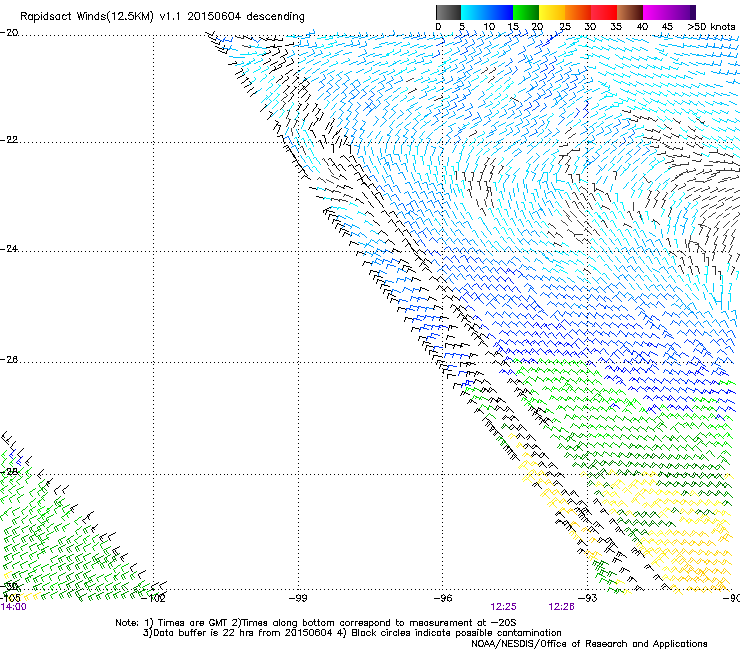Click the brown 35-40 knots legend swatch
The width and height of the screenshot is (740, 650).
tap(630, 12)
